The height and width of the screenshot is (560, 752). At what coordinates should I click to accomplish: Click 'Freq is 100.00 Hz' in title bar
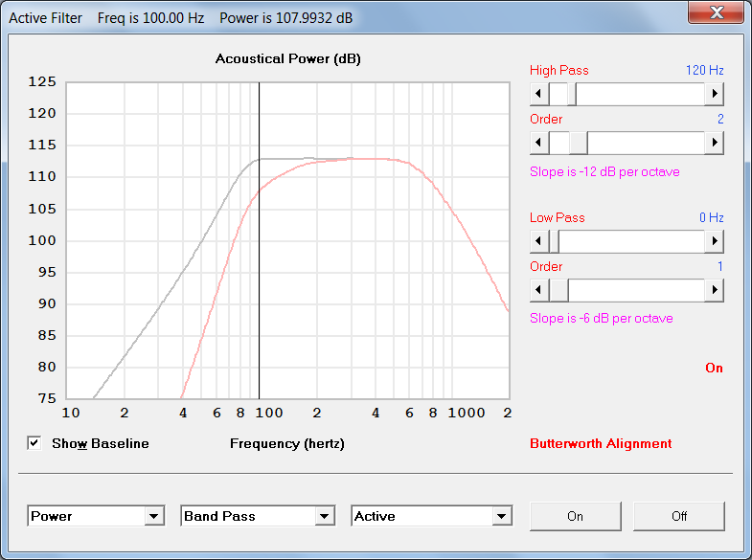click(151, 18)
